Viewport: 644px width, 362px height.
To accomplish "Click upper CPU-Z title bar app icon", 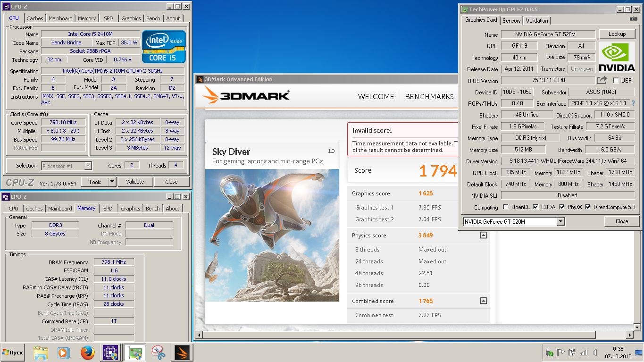I will (6, 7).
